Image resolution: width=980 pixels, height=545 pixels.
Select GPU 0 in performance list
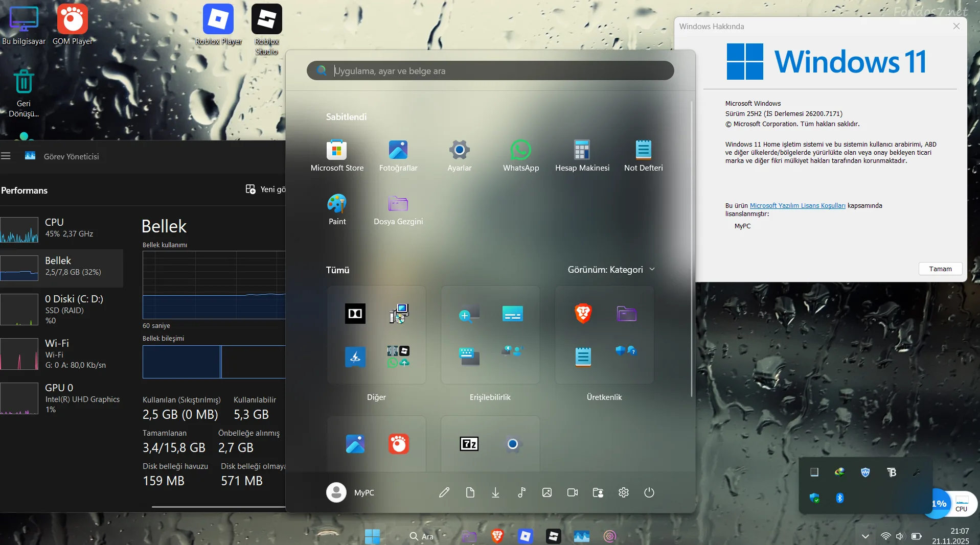[61, 398]
